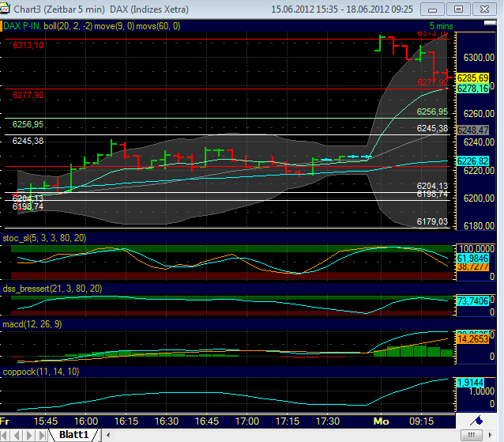Click the orange 14,2653 macd value
Screen dimensions: 504x442
click(x=473, y=339)
